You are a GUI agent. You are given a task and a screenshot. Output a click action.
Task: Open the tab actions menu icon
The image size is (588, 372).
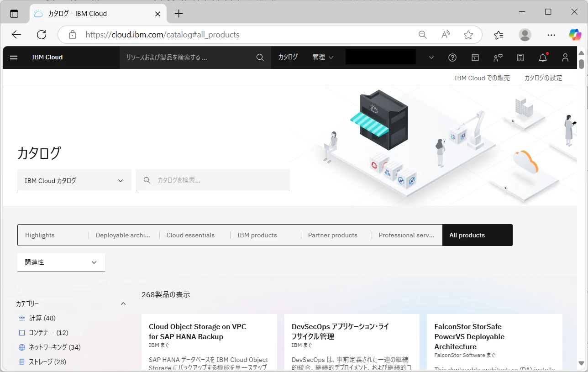tap(14, 14)
